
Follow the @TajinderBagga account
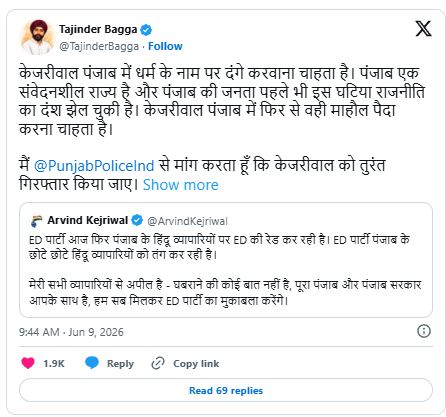(165, 46)
